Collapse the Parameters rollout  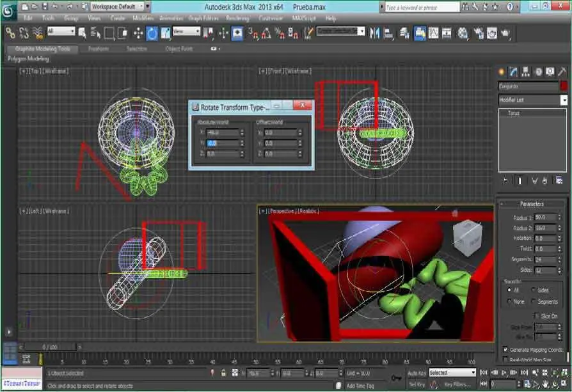532,204
